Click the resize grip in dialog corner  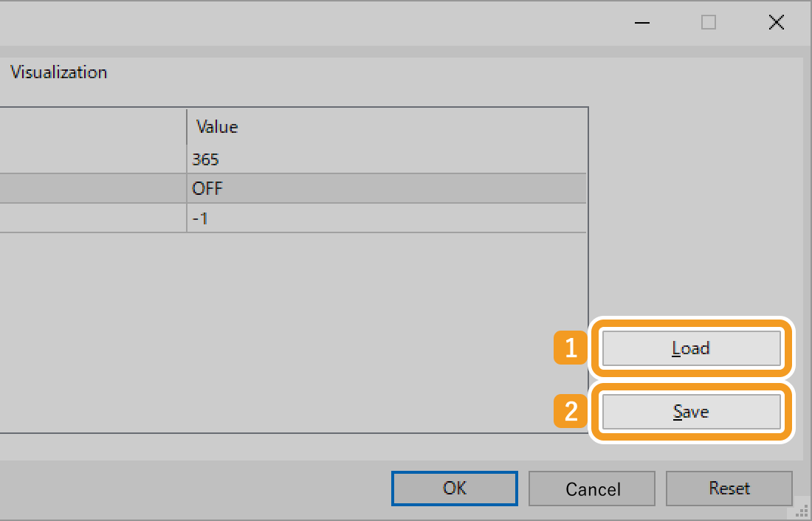[800, 510]
